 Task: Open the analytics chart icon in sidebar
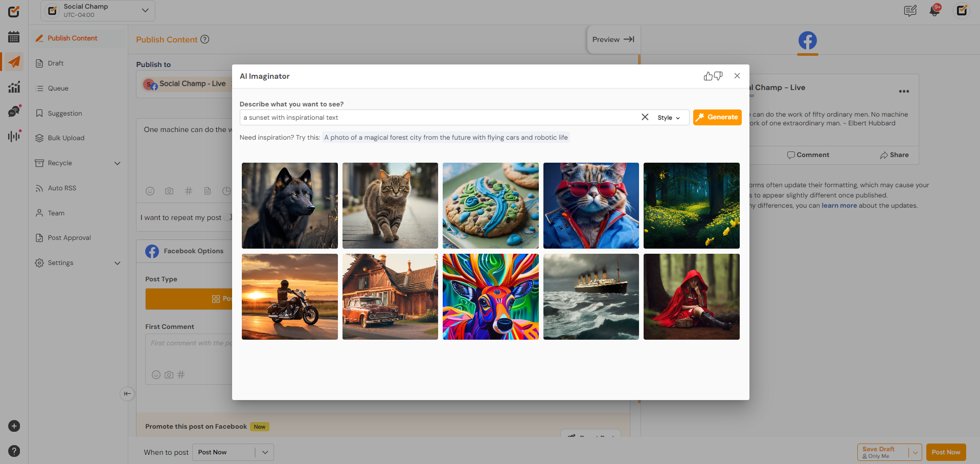point(14,87)
